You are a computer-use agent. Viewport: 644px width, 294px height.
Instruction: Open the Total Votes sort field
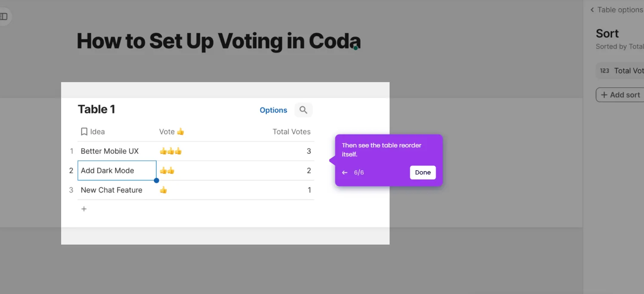pos(629,71)
